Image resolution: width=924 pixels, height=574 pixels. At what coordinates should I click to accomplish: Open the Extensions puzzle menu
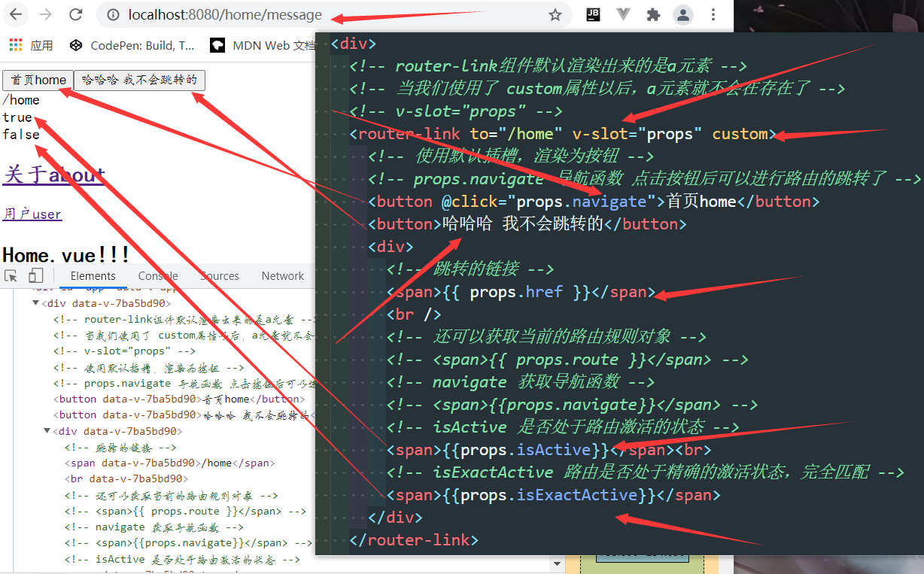pyautogui.click(x=653, y=14)
